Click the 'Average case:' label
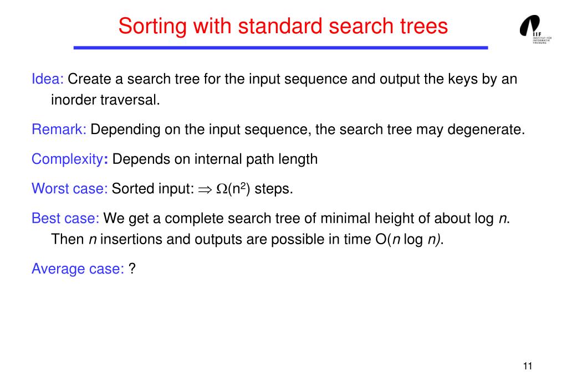The image size is (567, 392). 78,269
